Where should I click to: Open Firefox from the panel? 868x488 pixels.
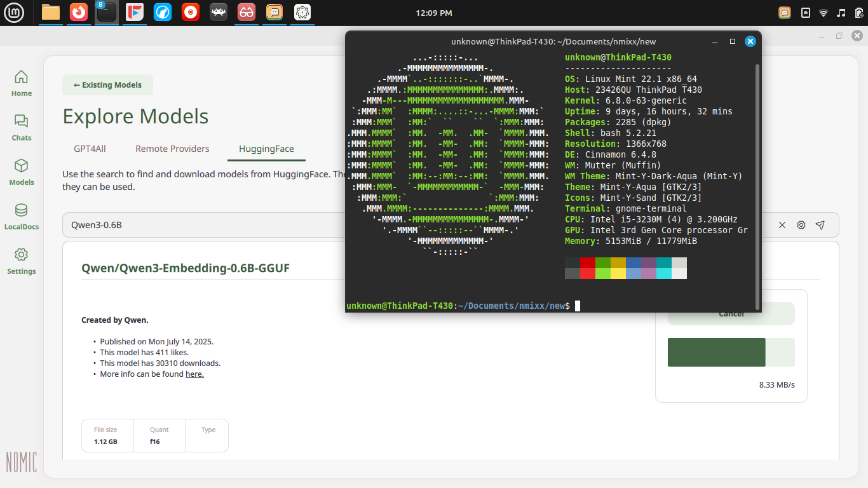pyautogui.click(x=79, y=12)
